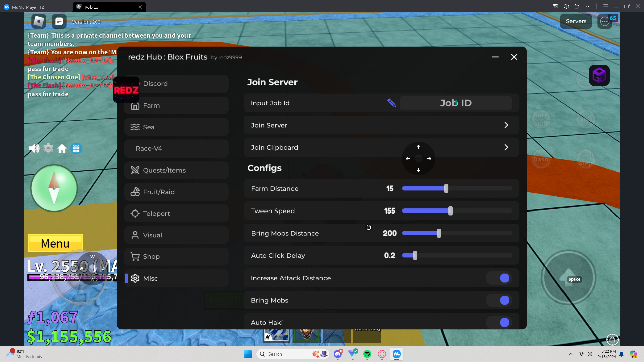The image size is (644, 362).
Task: Click the Servers button
Action: pos(576,21)
